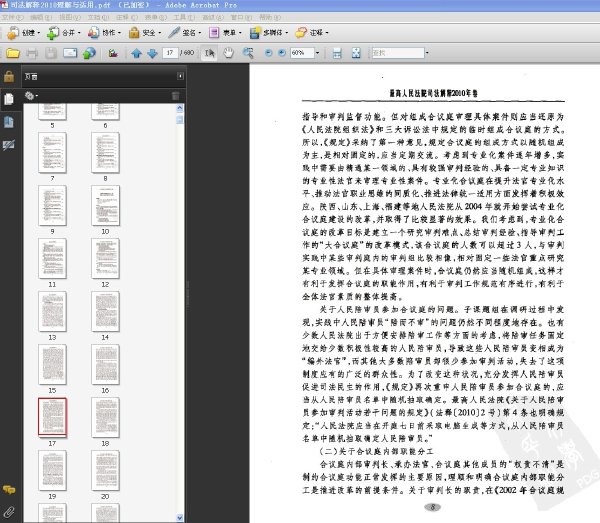Activate the Hand tool
The height and width of the screenshot is (523, 600).
click(228, 53)
